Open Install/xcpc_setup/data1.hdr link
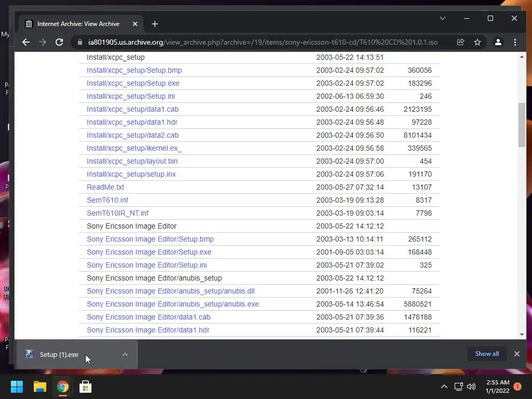Screen dimensions: 532x399 (132, 122)
